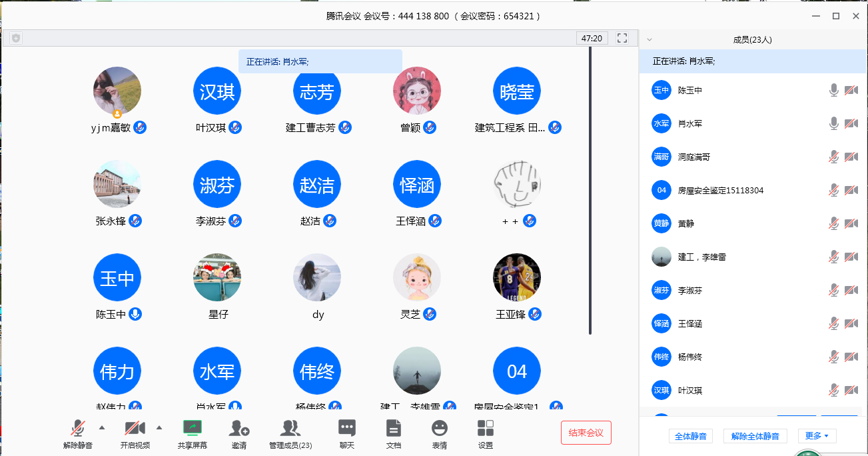Enter fullscreen view with the expand icon
This screenshot has width=868, height=456.
622,38
